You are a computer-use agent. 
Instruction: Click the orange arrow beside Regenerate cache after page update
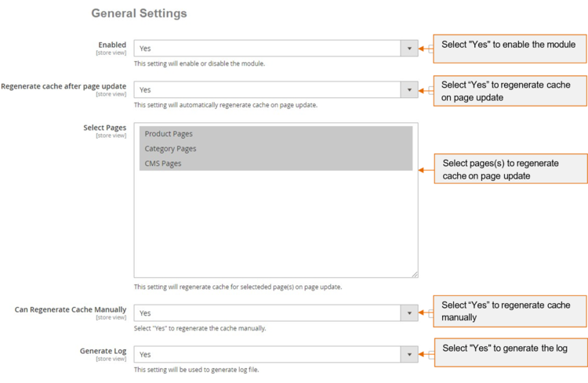coord(426,90)
